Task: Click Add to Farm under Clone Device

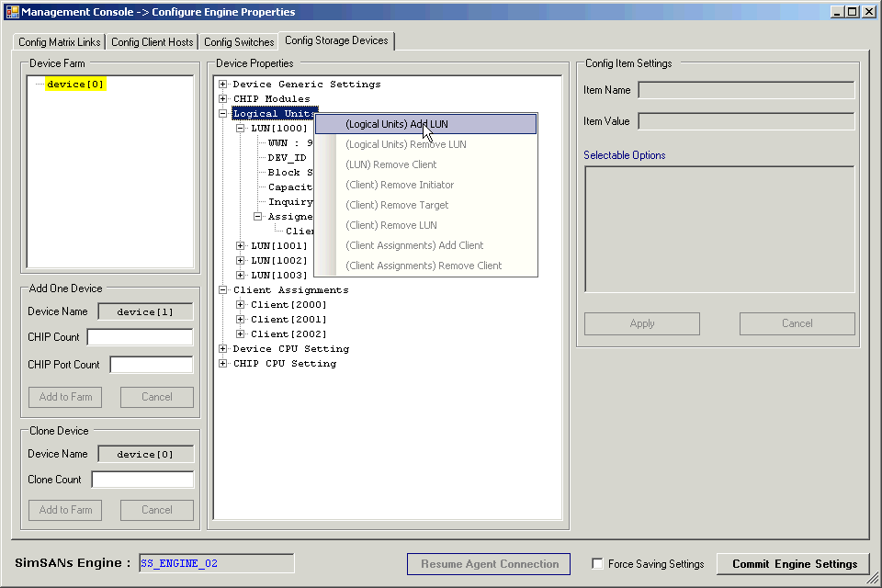Action: (x=65, y=510)
